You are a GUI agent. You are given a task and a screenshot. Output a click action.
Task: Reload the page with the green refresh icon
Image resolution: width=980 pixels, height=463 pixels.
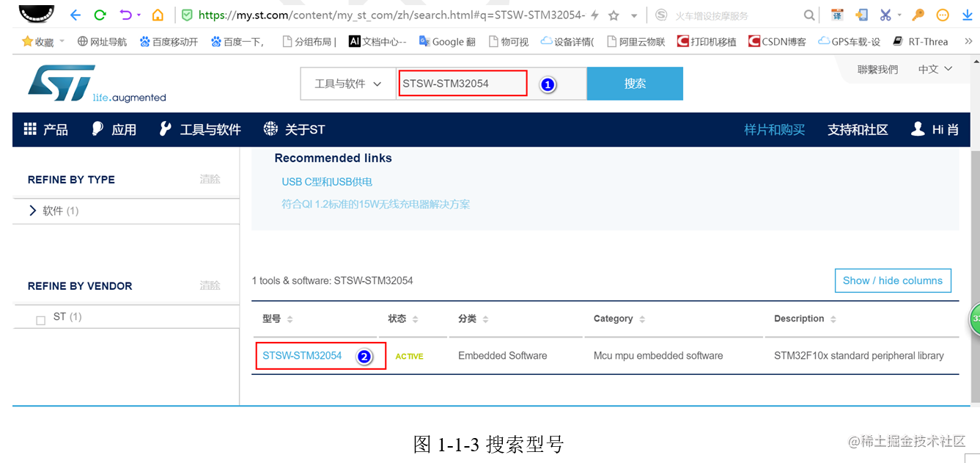coord(100,15)
